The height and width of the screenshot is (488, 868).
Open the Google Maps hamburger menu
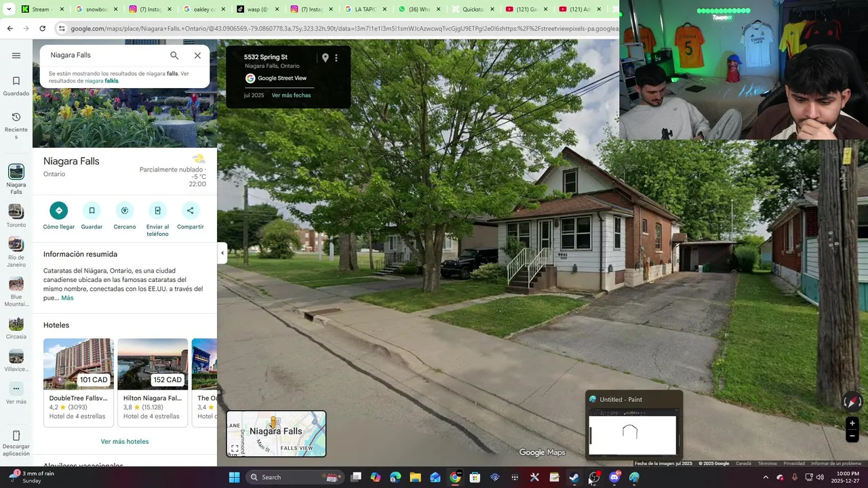click(x=16, y=56)
